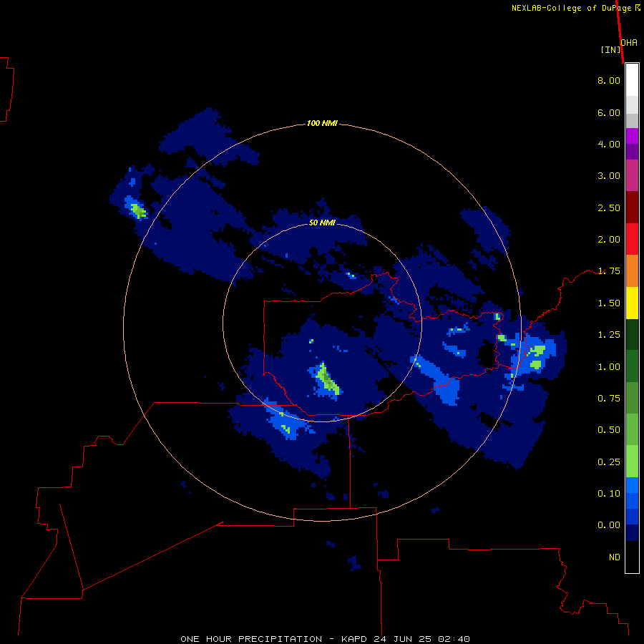The height and width of the screenshot is (644, 644).
Task: Click the NEXLAB-College of DuPage credit text
Action: [x=571, y=8]
